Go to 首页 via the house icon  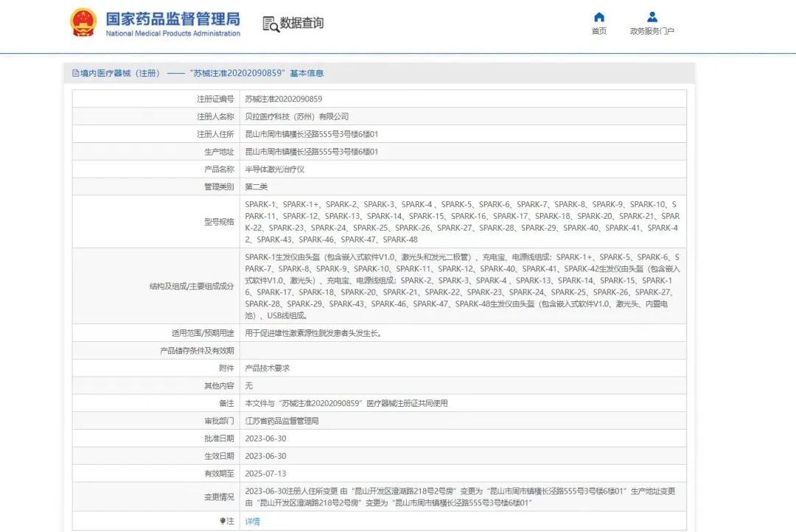tap(599, 17)
